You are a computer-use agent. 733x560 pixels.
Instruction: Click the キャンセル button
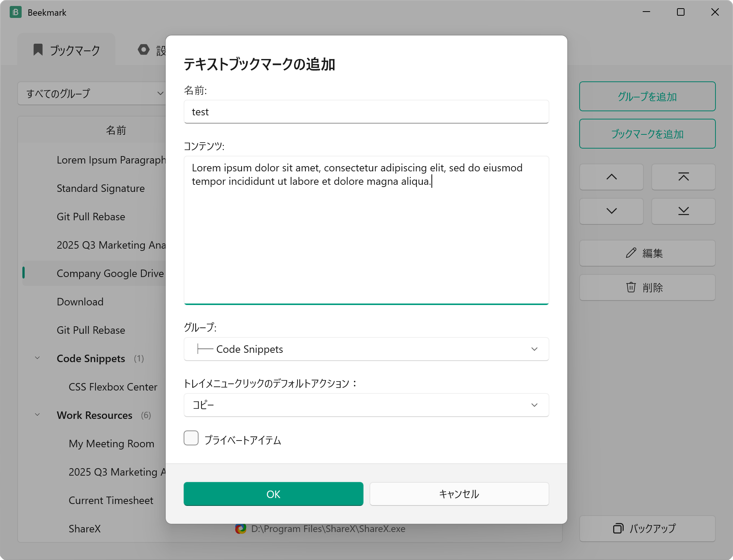[x=459, y=494]
